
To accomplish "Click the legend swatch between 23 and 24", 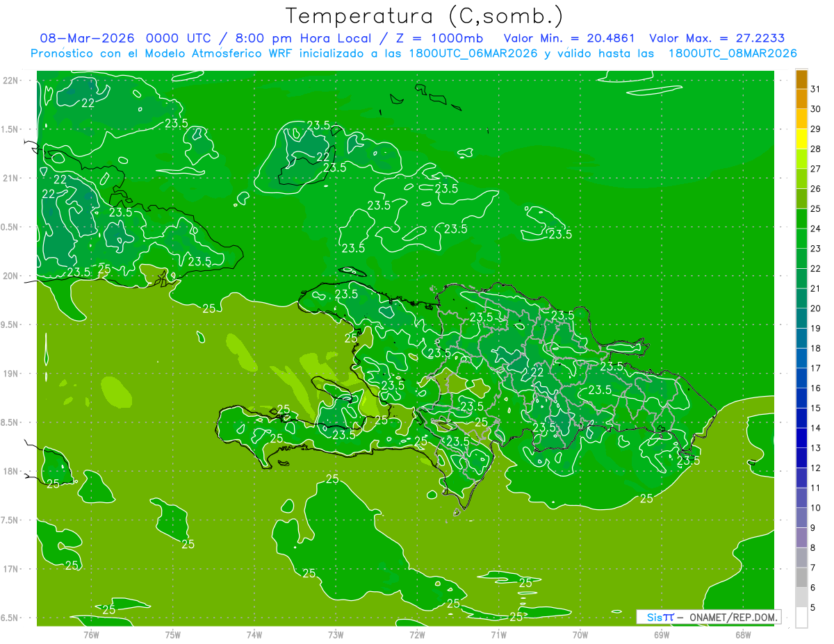I will pos(801,239).
